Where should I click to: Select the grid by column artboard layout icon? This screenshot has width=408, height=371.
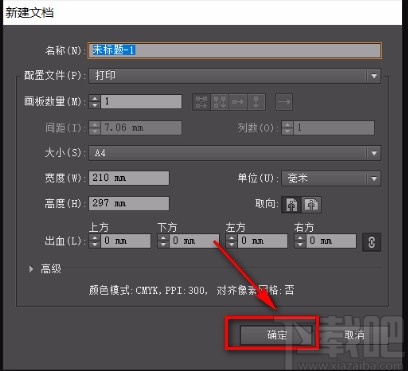pyautogui.click(x=219, y=102)
